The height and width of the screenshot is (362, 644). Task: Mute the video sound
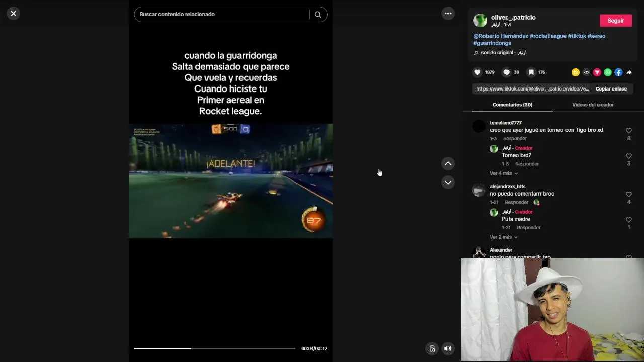pyautogui.click(x=448, y=348)
